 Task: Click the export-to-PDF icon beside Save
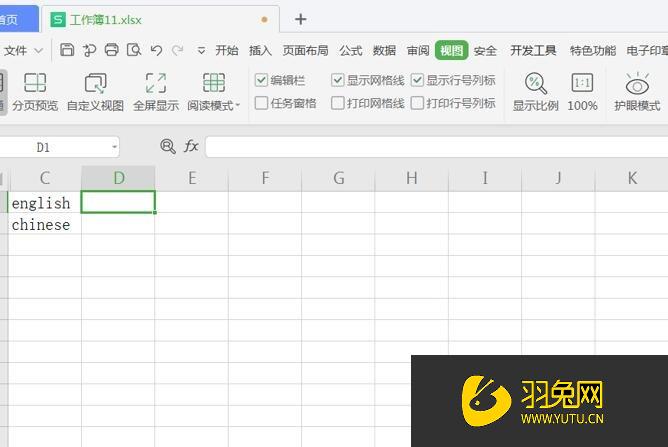(89, 50)
